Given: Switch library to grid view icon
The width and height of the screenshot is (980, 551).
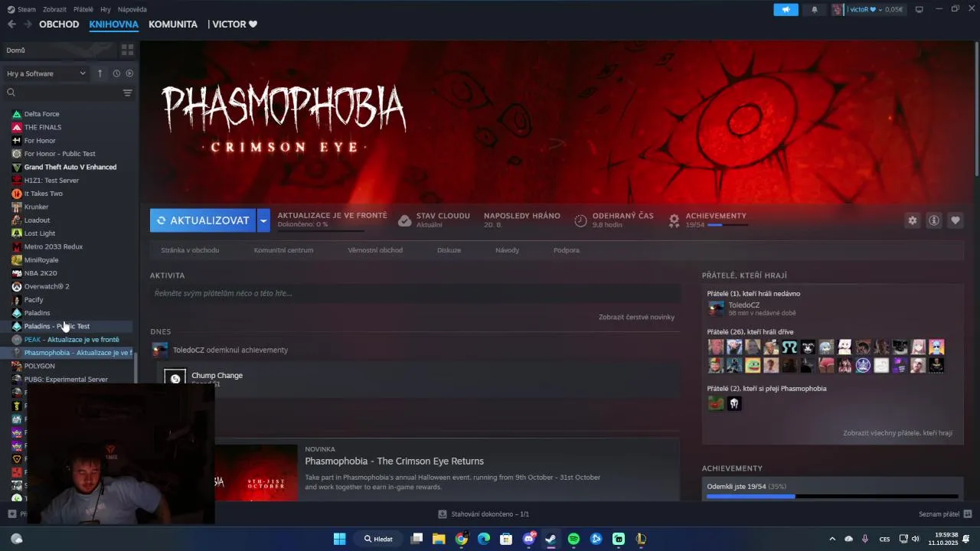Looking at the screenshot, I should pos(127,50).
